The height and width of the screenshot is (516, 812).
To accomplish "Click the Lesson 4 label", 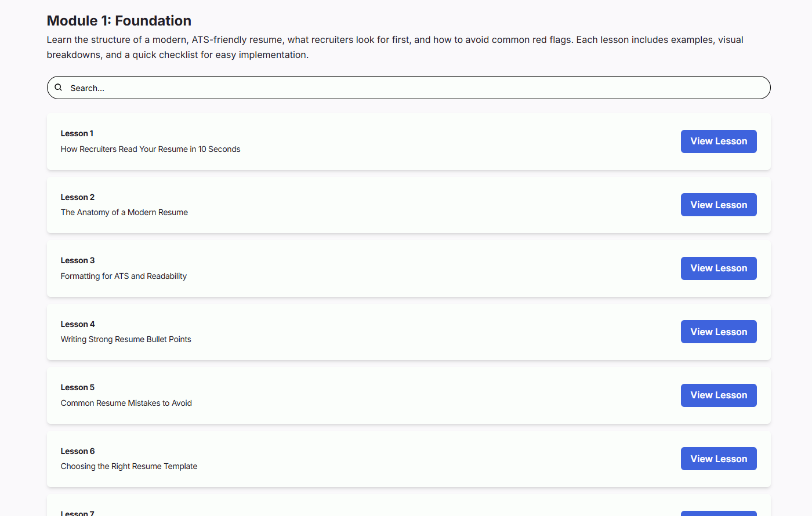I will 77,324.
